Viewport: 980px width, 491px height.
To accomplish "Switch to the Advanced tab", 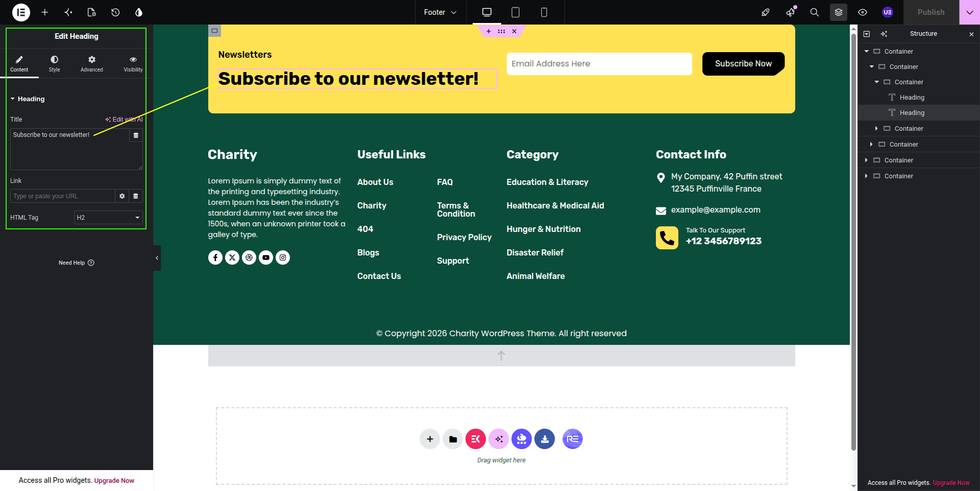I will 92,64.
